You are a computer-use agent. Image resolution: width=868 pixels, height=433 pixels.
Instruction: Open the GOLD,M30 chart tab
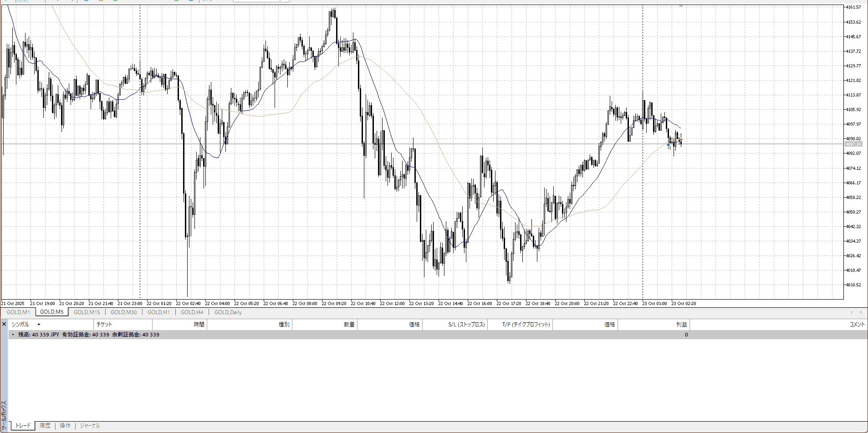123,312
